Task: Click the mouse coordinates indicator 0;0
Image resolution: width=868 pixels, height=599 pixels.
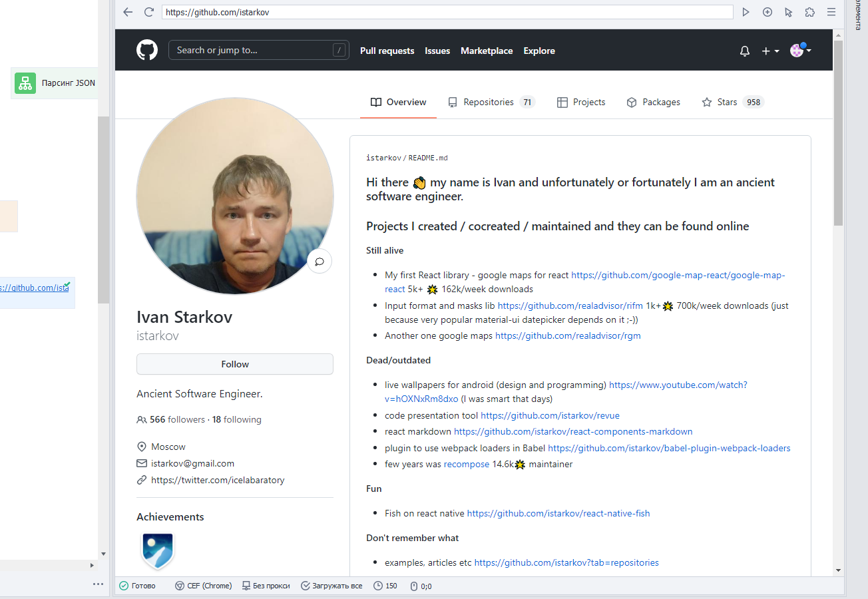Action: point(421,586)
